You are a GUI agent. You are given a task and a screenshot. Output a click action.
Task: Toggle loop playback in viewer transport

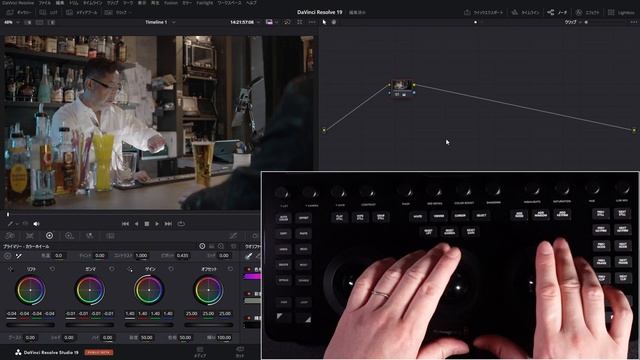coord(181,224)
